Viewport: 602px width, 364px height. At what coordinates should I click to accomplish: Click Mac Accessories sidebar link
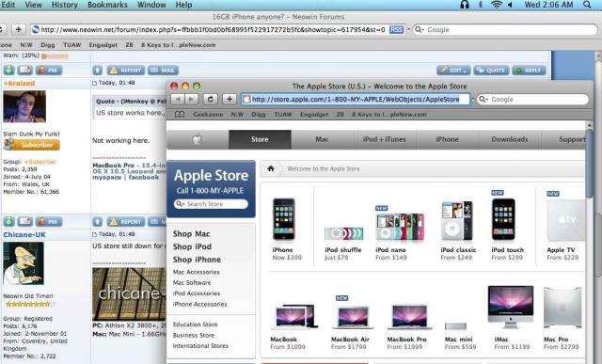pyautogui.click(x=197, y=272)
